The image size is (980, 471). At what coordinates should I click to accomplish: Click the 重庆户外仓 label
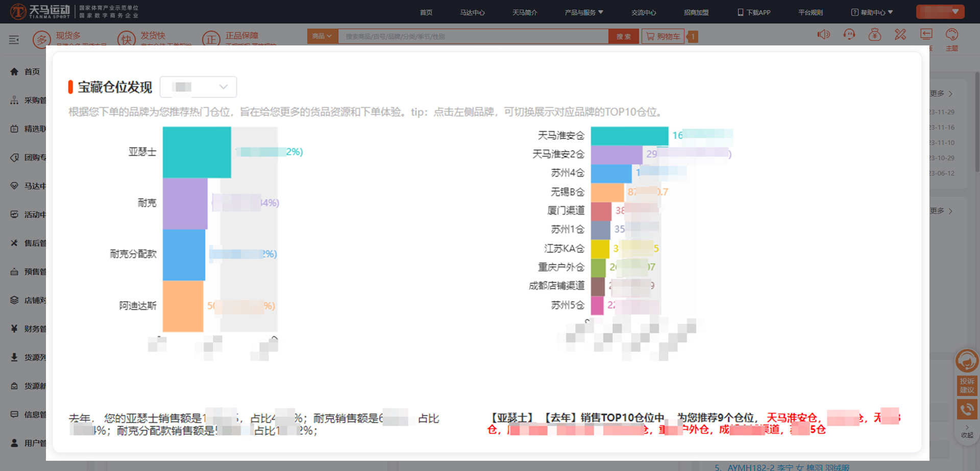click(x=561, y=267)
